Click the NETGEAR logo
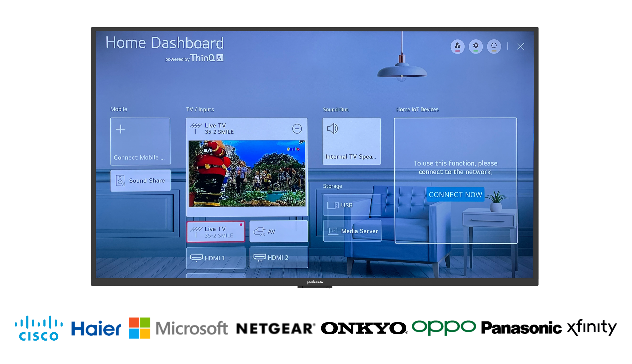The height and width of the screenshot is (364, 632). (x=276, y=329)
